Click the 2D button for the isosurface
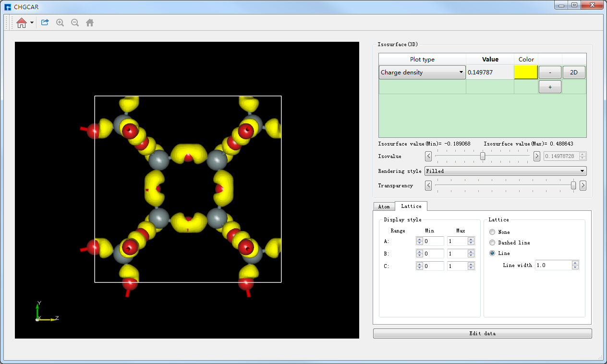The image size is (607, 364). coord(574,72)
